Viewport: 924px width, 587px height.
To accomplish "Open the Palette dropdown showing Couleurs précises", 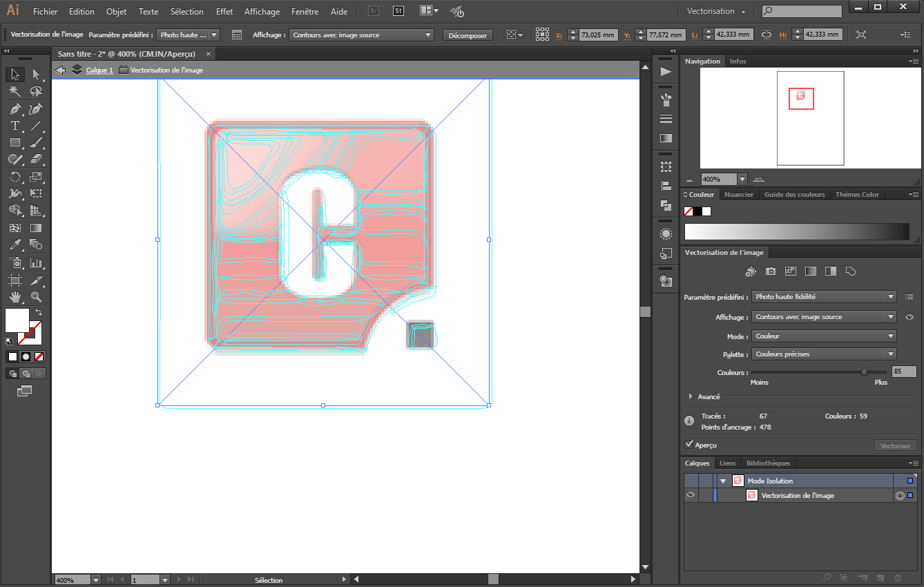I will (824, 354).
